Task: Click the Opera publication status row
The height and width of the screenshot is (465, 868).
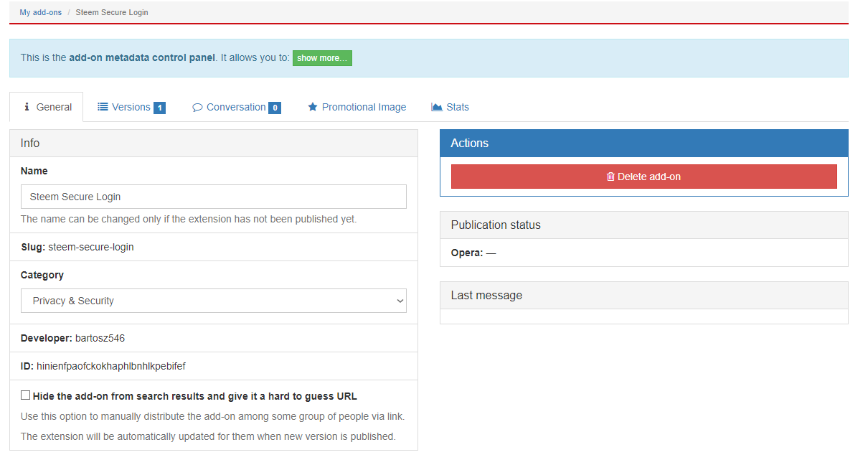Action: pyautogui.click(x=643, y=253)
